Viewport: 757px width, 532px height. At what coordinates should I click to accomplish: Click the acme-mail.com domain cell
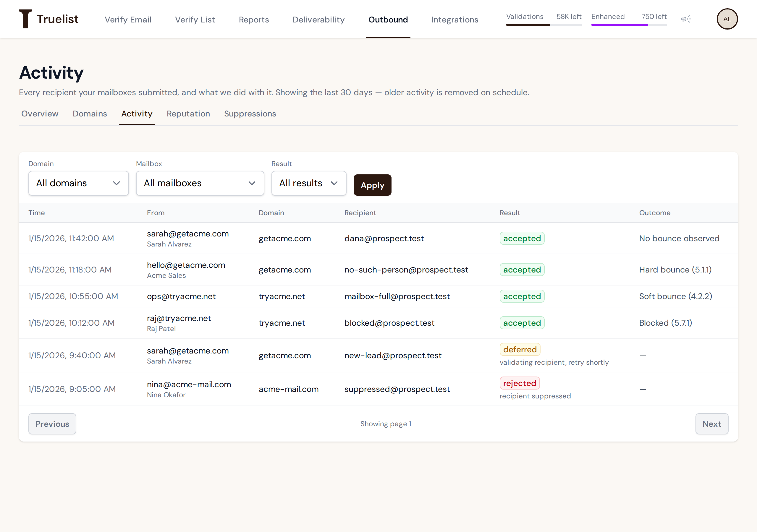[x=289, y=389]
